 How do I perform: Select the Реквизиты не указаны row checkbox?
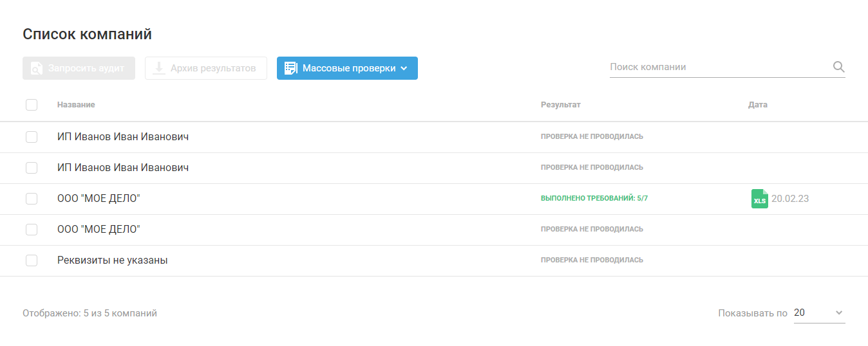[x=32, y=260]
